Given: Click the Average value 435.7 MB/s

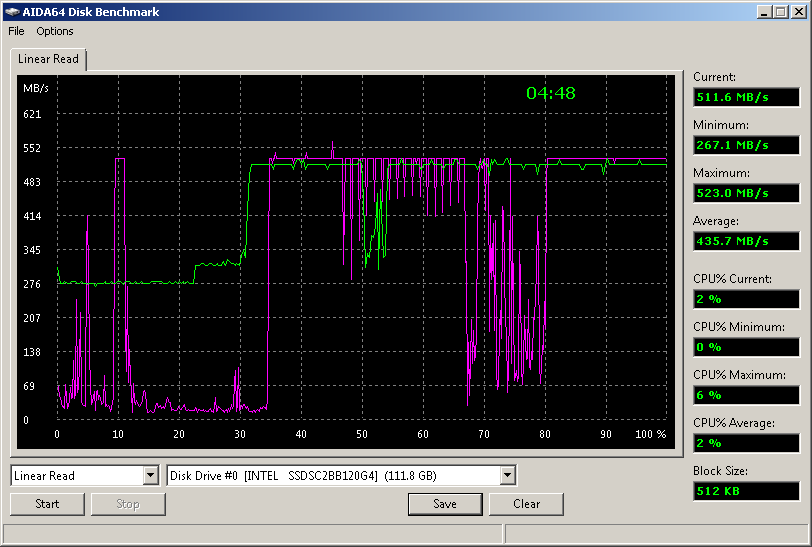Looking at the screenshot, I should click(x=746, y=241).
